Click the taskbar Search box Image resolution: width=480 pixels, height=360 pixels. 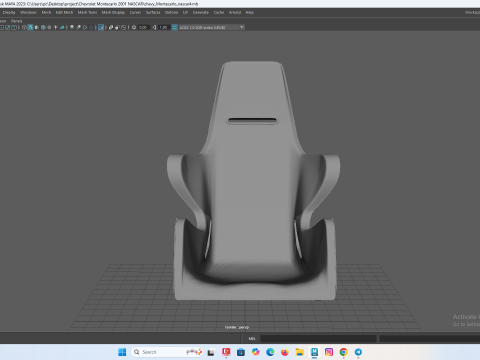pyautogui.click(x=167, y=352)
